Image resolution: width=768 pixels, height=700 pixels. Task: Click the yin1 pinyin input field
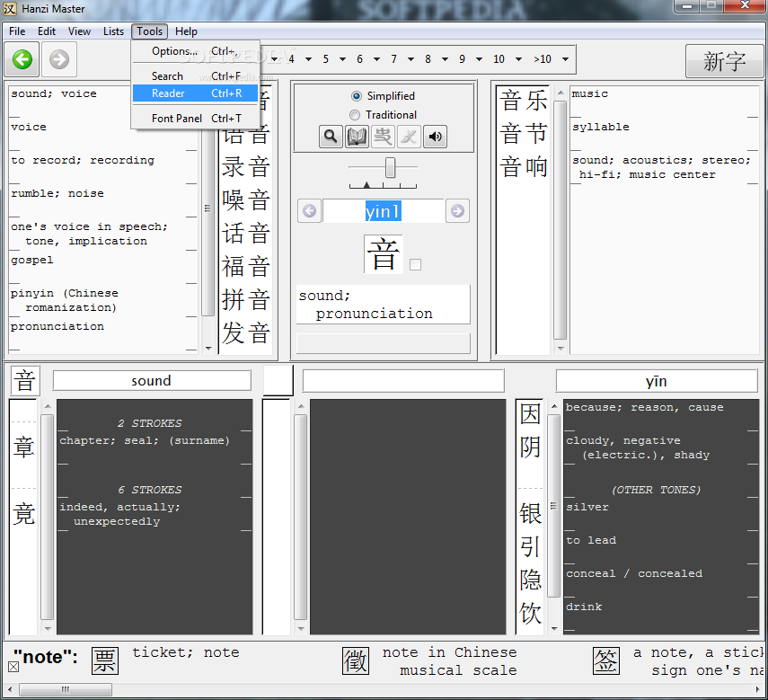coord(383,211)
